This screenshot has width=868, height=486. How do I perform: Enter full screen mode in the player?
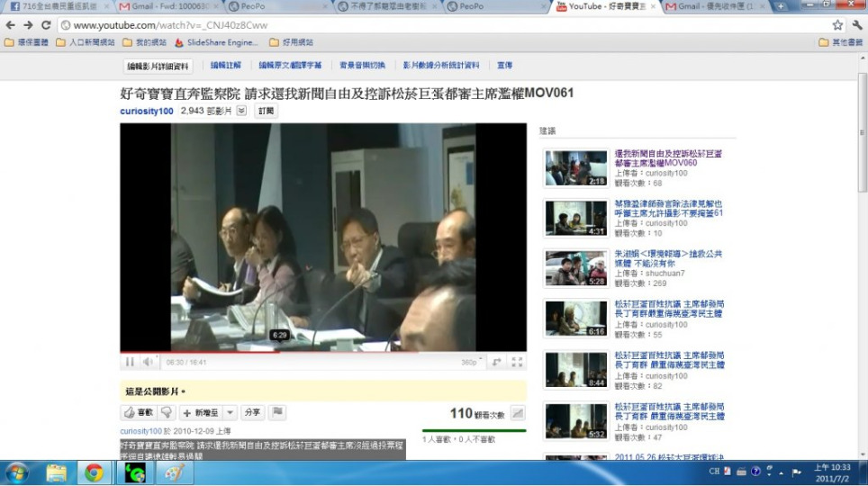517,362
